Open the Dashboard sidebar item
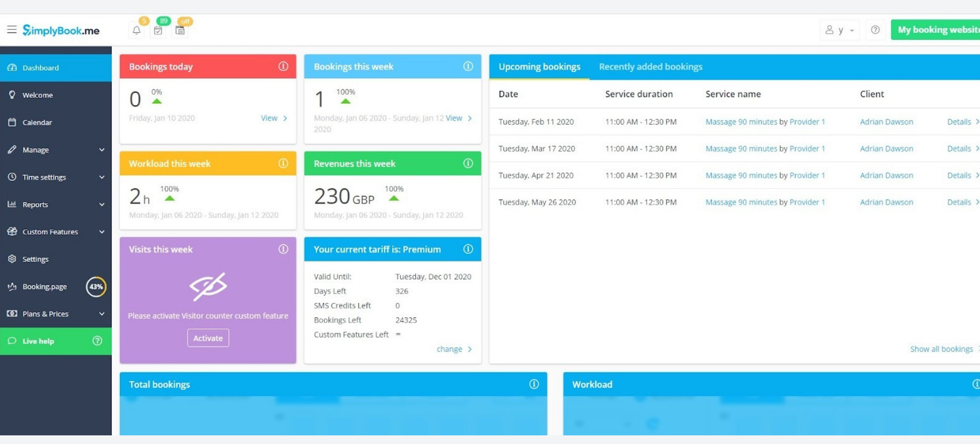The width and height of the screenshot is (980, 444). [x=41, y=68]
